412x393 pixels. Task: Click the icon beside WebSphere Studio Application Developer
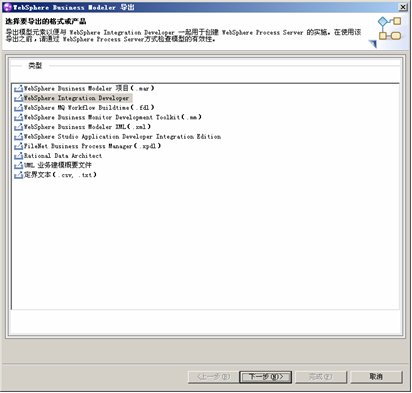(x=18, y=137)
